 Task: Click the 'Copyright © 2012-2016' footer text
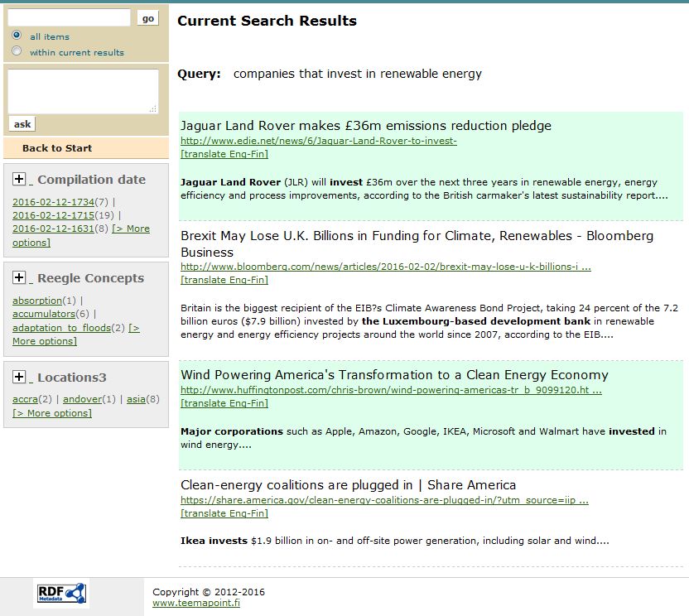(209, 592)
